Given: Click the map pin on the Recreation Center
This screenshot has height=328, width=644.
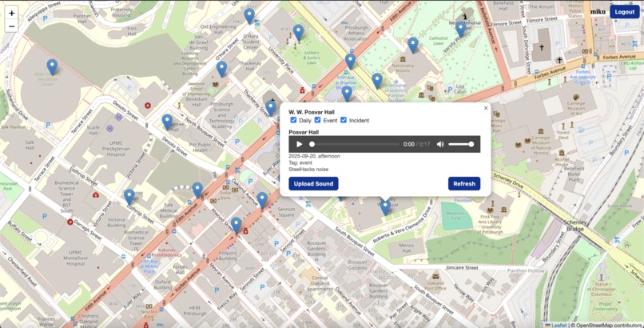Looking at the screenshot, I should [52, 67].
